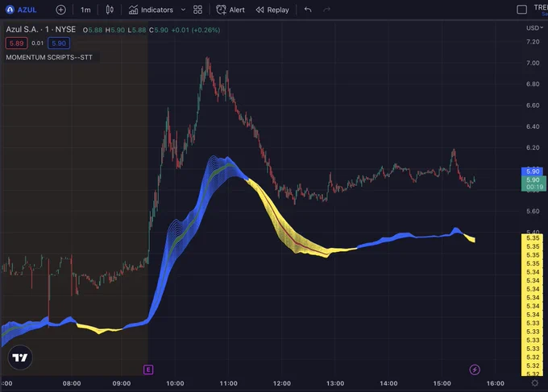Start bar Replay mode
This screenshot has width=548, height=392.
(272, 10)
